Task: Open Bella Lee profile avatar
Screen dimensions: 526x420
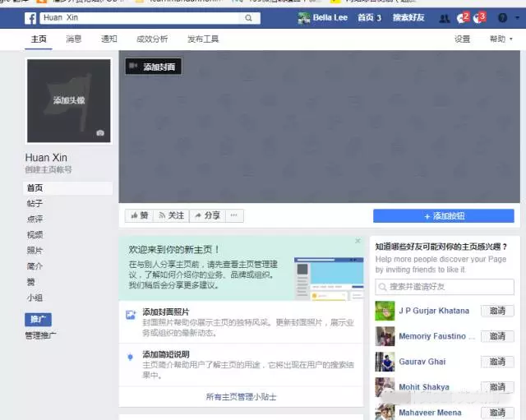Action: click(303, 18)
